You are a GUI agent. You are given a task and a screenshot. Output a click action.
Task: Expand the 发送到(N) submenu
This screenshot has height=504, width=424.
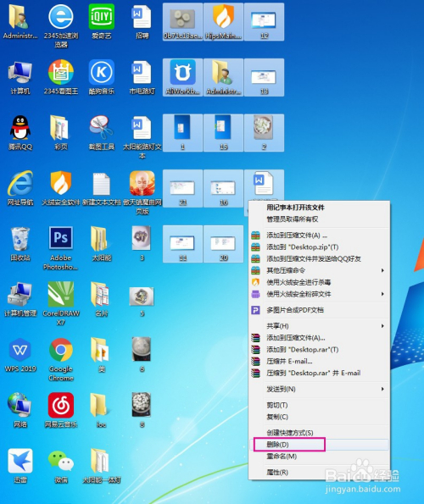pos(319,390)
